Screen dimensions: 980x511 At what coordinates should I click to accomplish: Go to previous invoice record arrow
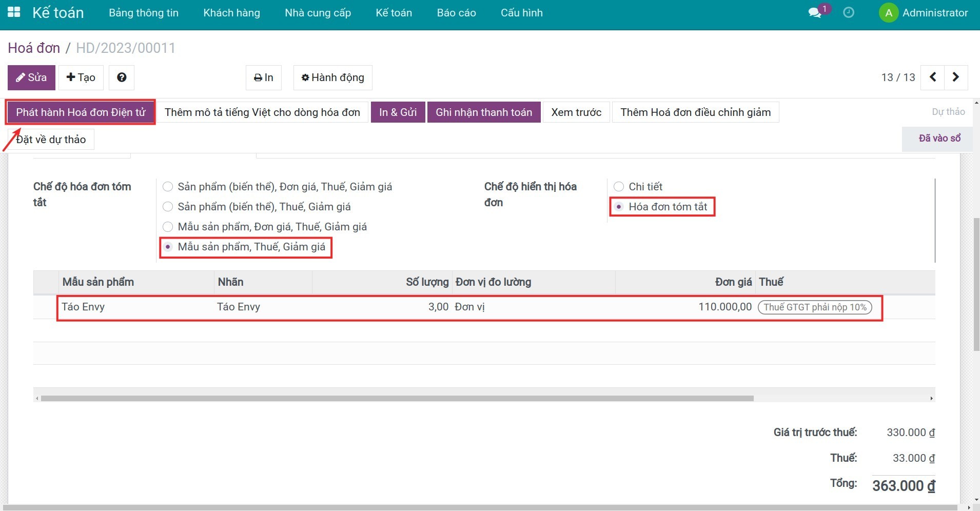[x=933, y=77]
